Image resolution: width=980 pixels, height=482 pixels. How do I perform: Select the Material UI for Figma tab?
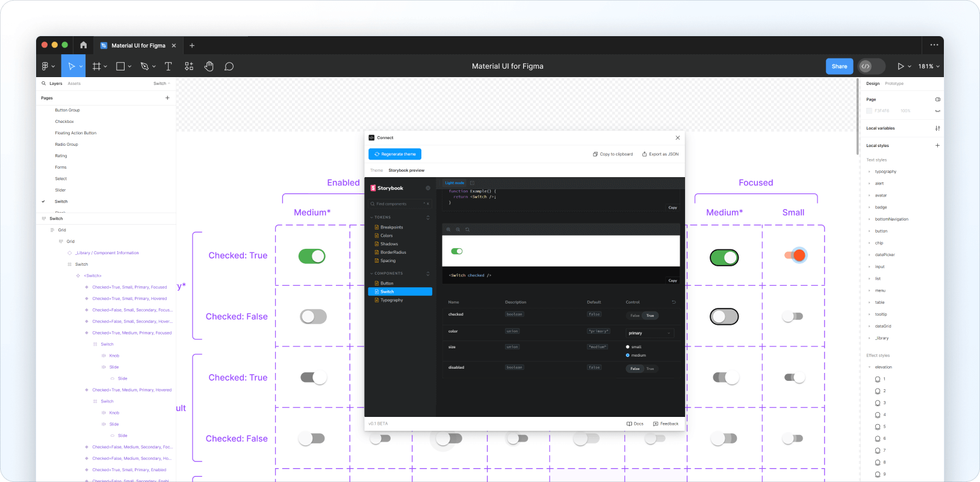pyautogui.click(x=138, y=45)
